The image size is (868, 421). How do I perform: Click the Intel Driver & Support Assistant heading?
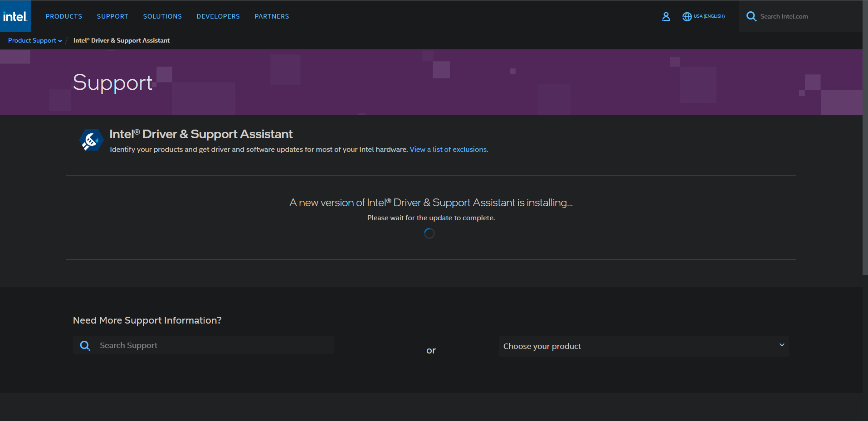coord(201,134)
